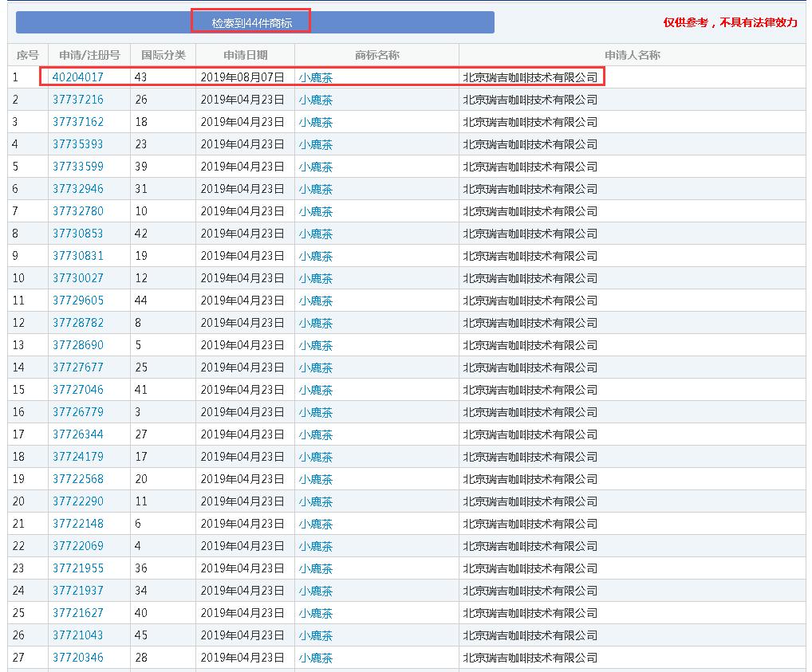The width and height of the screenshot is (812, 672).
Task: Click the 申请日期 column header
Action: pyautogui.click(x=245, y=55)
